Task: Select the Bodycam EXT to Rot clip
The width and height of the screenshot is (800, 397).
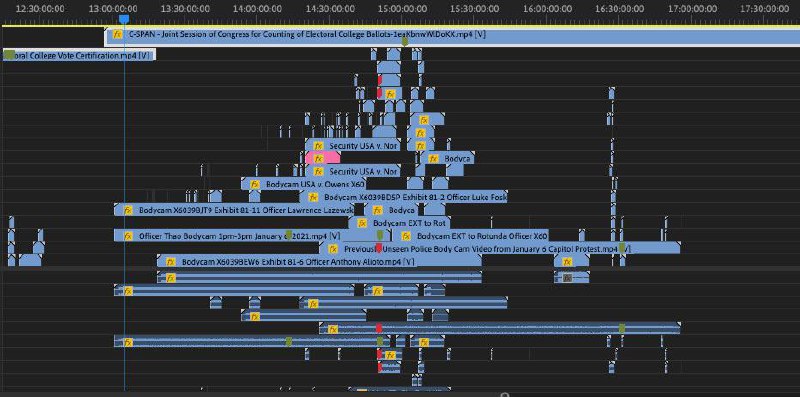Action: tap(399, 223)
